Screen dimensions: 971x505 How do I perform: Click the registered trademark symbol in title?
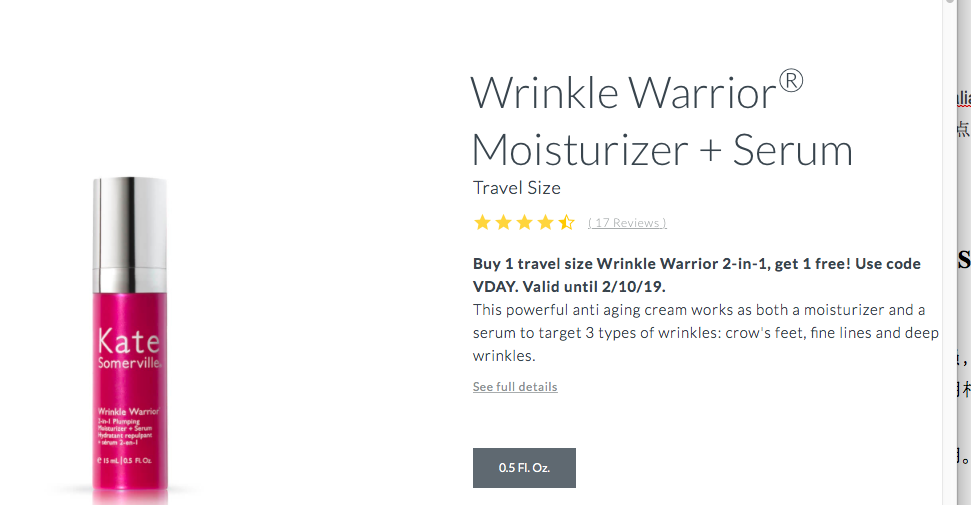pyautogui.click(x=791, y=80)
